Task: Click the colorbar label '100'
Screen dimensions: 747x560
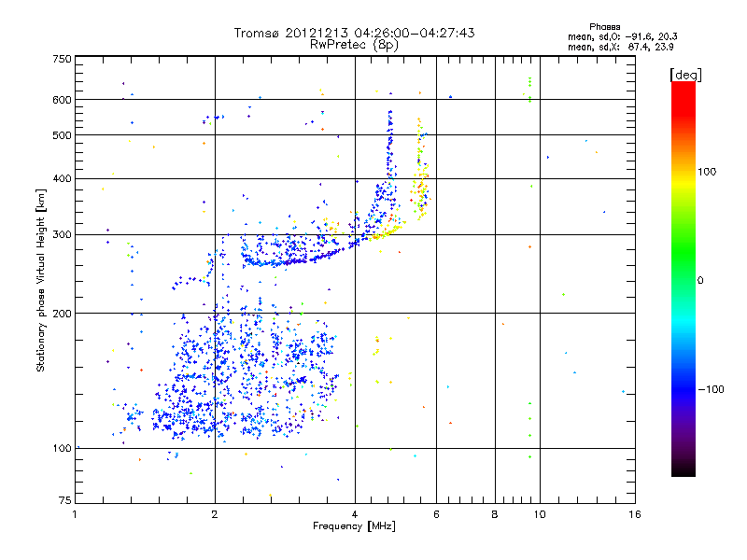Action: (707, 172)
